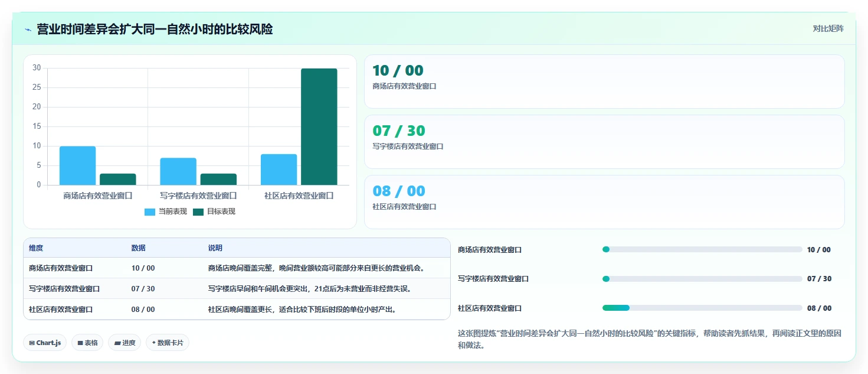Click table value 08 / 00
The width and height of the screenshot is (868, 374).
pos(143,309)
